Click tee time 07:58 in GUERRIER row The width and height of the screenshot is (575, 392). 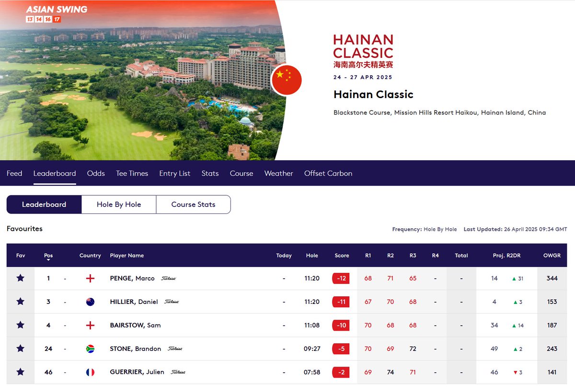312,372
